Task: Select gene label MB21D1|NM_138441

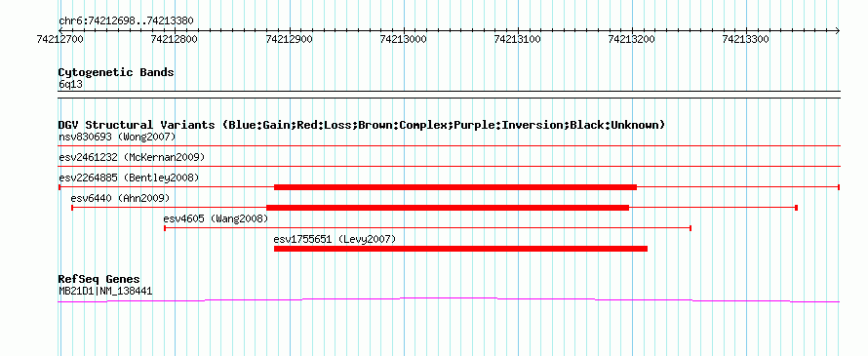Action: pos(105,291)
